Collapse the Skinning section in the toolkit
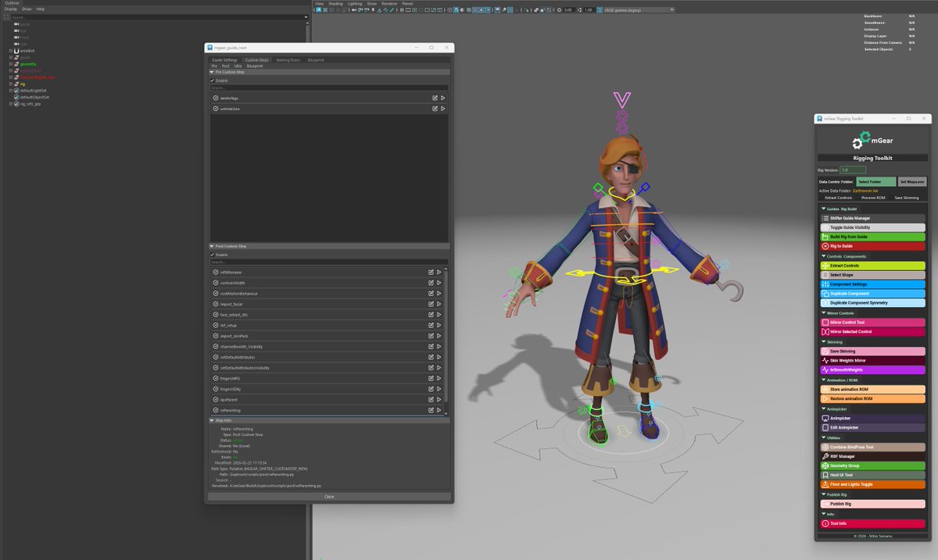Screen dimensions: 938x560 [x=823, y=341]
